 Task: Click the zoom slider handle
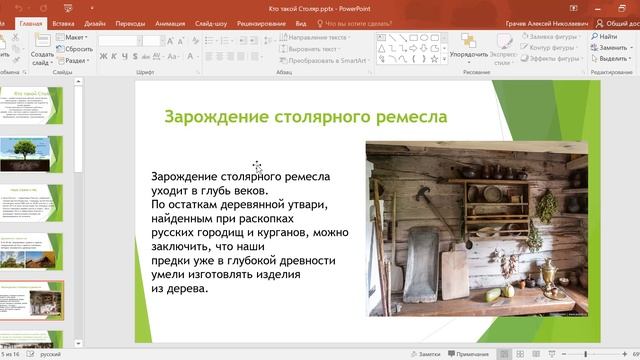coord(585,354)
